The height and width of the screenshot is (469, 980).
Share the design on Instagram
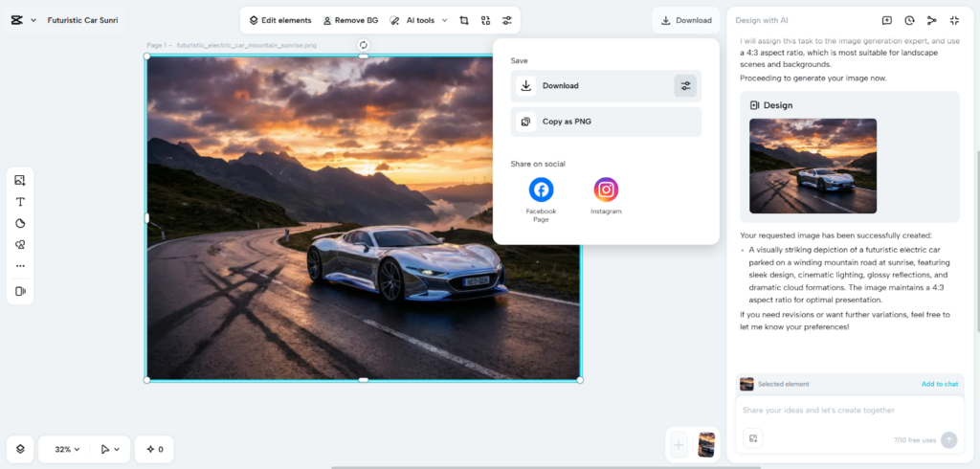tap(606, 190)
